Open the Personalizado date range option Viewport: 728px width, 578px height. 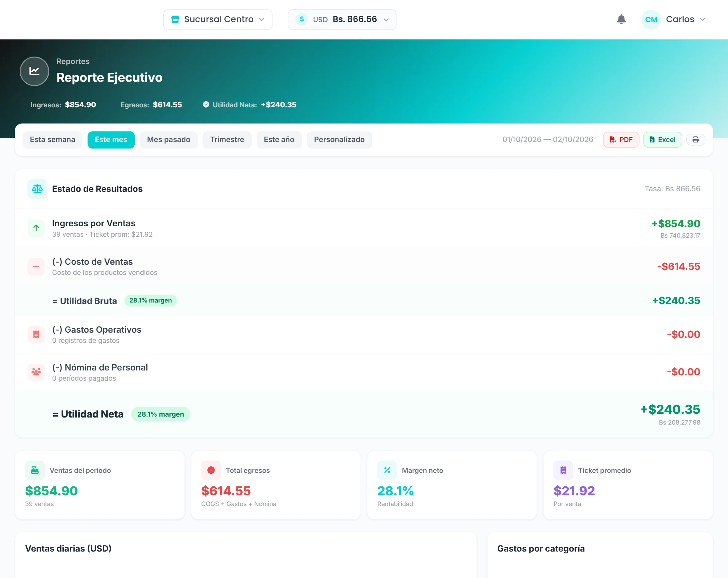[x=339, y=140]
